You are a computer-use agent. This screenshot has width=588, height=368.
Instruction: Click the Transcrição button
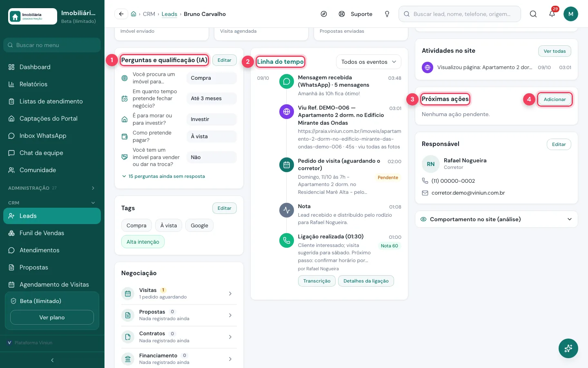click(x=317, y=281)
